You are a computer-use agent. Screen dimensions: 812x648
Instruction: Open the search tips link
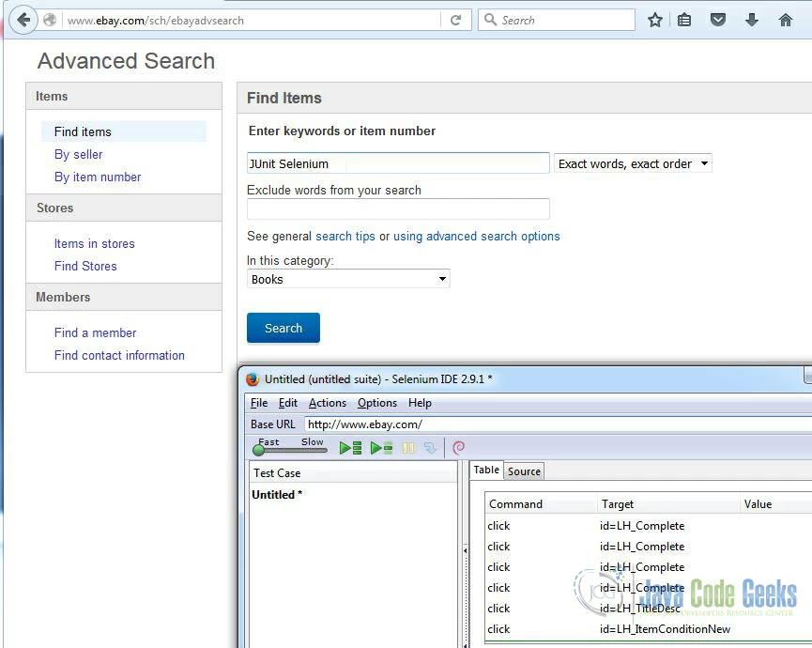click(x=345, y=237)
